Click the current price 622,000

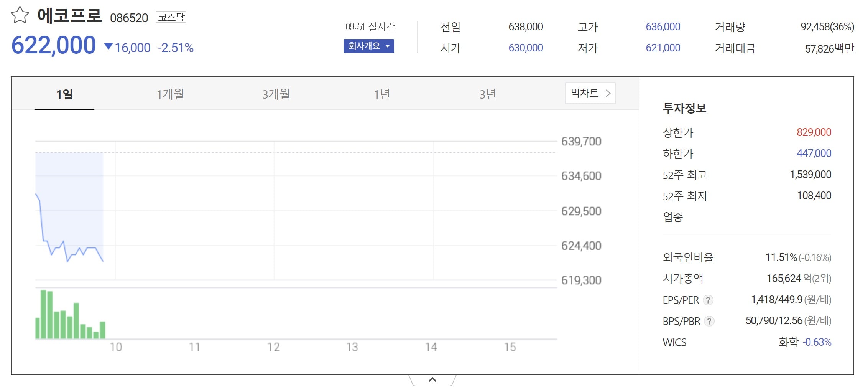[54, 45]
